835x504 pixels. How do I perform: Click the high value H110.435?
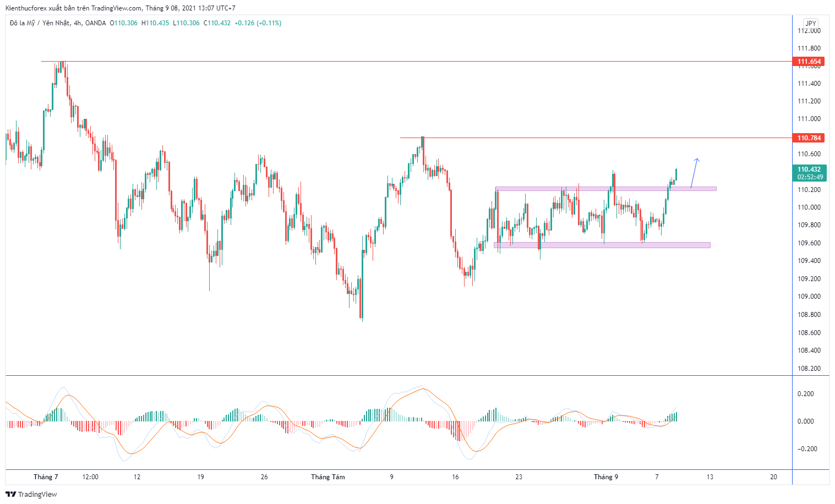pyautogui.click(x=155, y=23)
